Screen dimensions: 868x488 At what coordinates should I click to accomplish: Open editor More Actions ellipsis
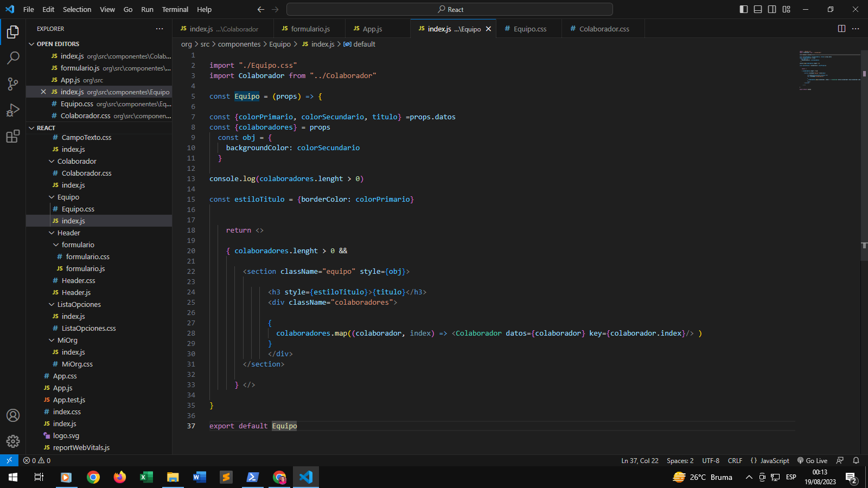856,29
